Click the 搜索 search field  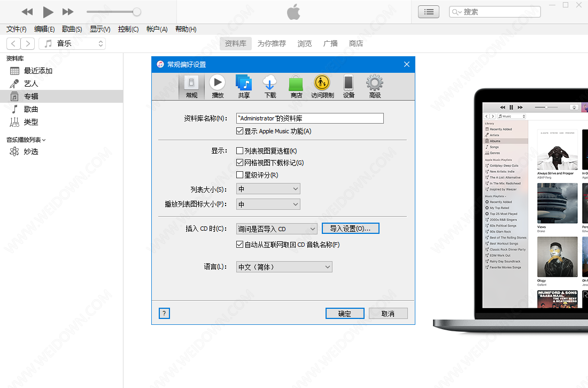(x=495, y=12)
